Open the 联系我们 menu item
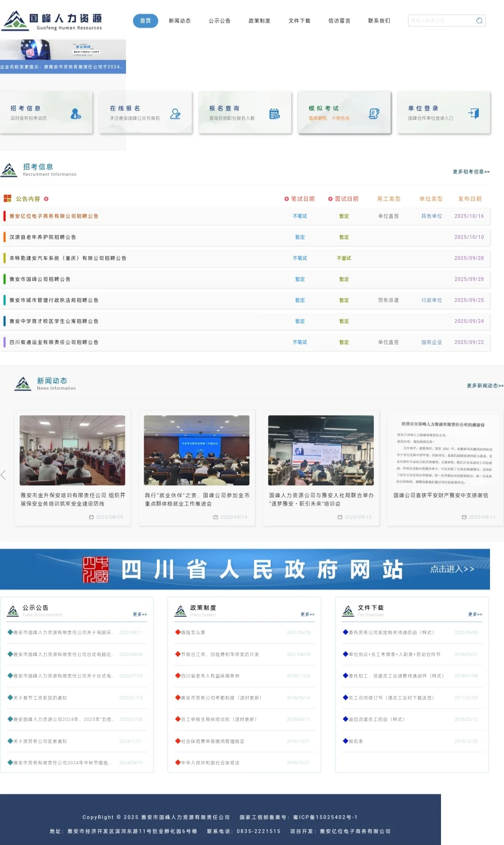 tap(379, 21)
